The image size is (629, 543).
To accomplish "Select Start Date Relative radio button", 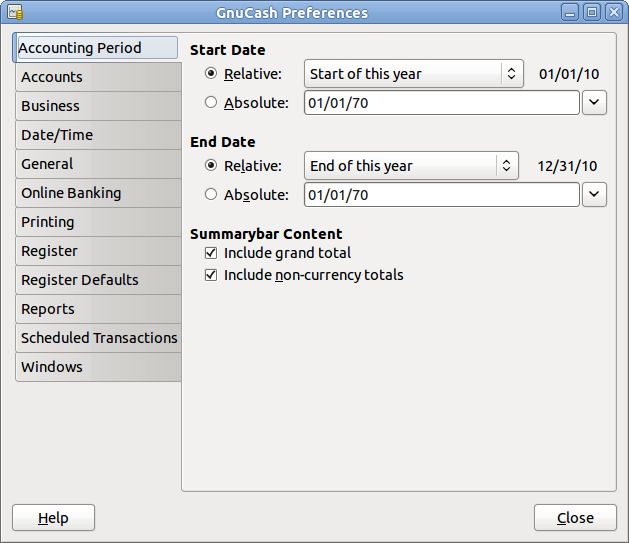I will pyautogui.click(x=211, y=73).
